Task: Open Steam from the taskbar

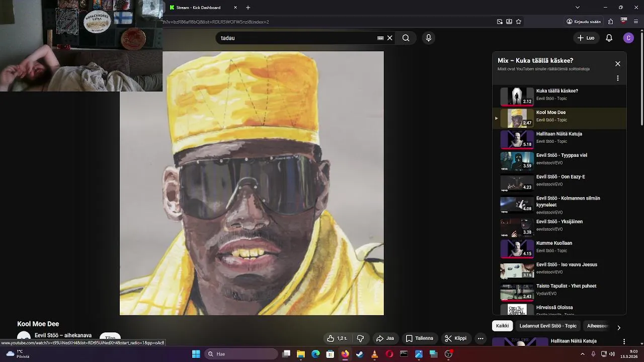Action: pyautogui.click(x=360, y=354)
